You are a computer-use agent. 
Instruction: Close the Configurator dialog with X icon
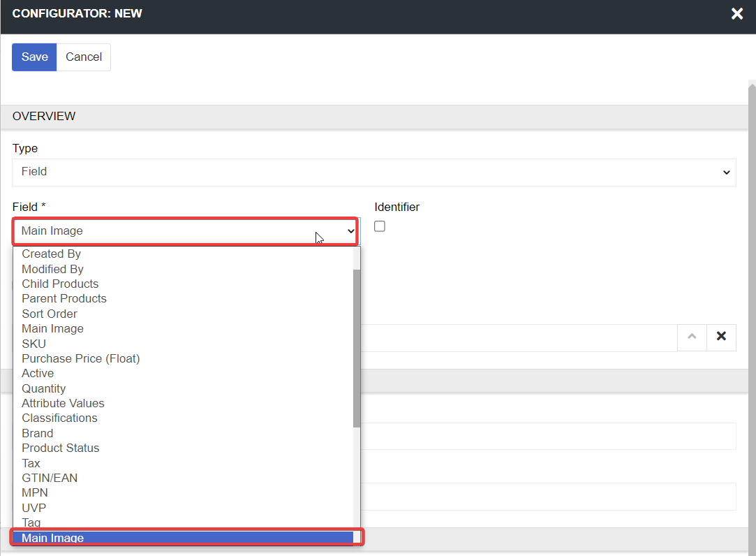[736, 14]
